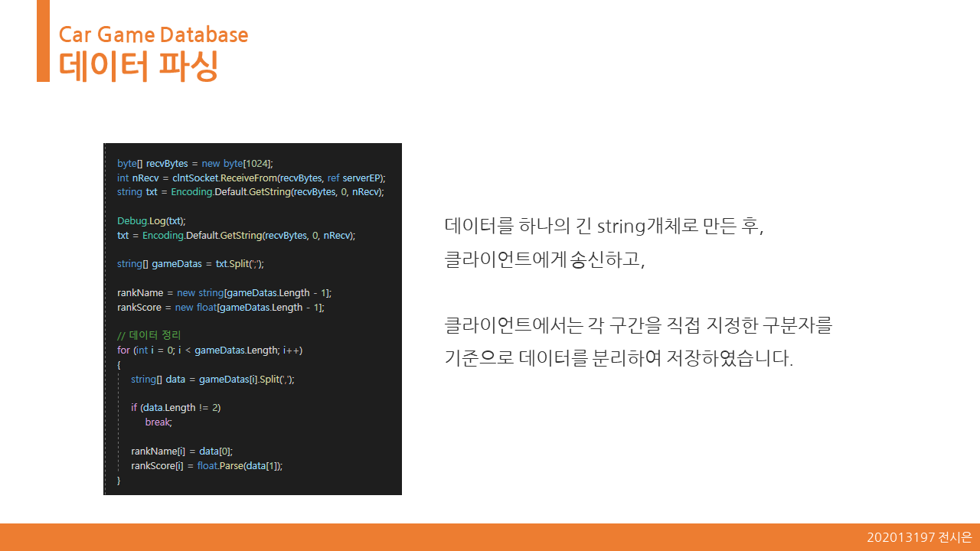The height and width of the screenshot is (551, 980).
Task: Click the 'txt = Encoding.Default.GetString' line below Debug.Log
Action: pos(237,235)
